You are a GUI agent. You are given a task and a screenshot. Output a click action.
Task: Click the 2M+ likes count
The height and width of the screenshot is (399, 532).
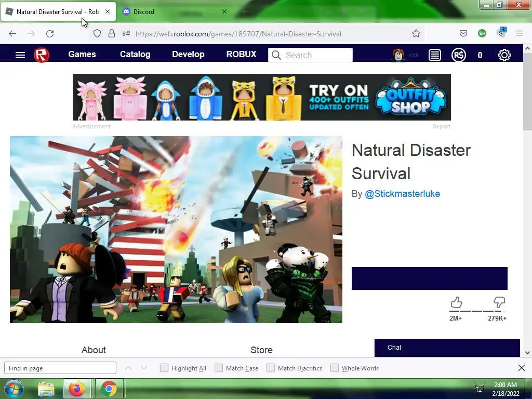point(456,318)
